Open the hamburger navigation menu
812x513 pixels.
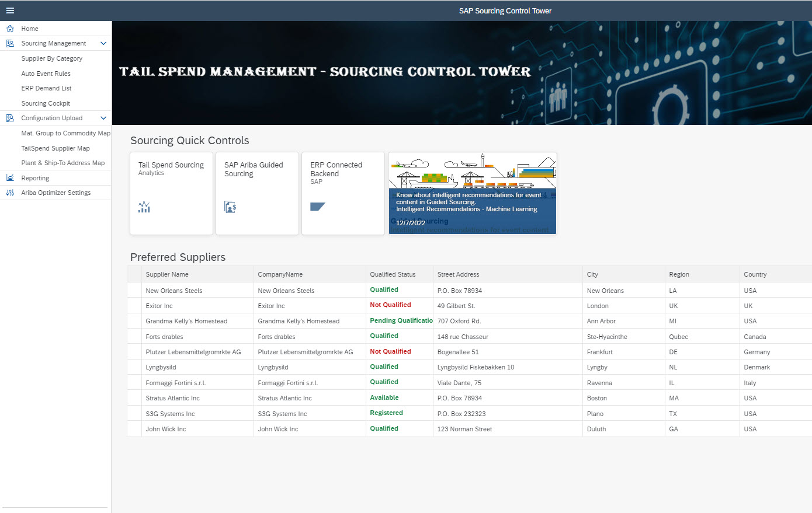10,11
